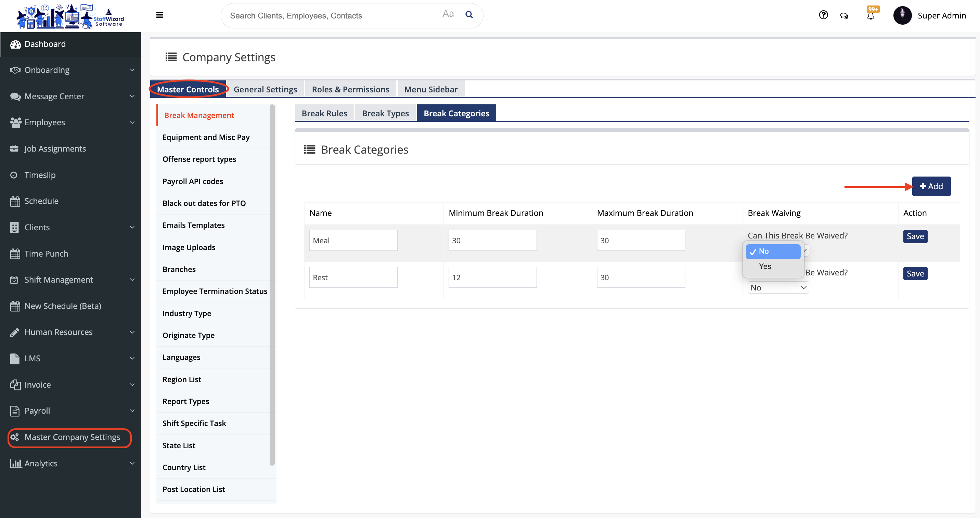This screenshot has width=980, height=518.
Task: Open the hamburger navigation menu
Action: click(x=159, y=15)
